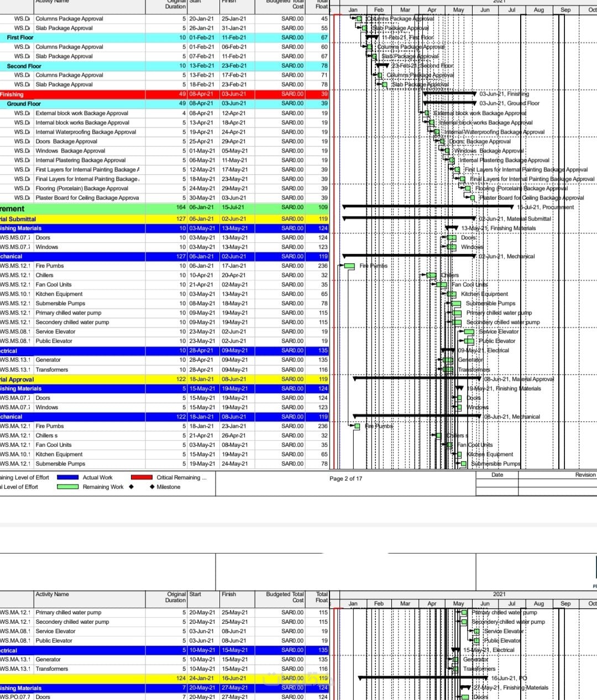This screenshot has height=700, width=597.
Task: Click the '20-Jan-21' start date cell
Action: 201,19
